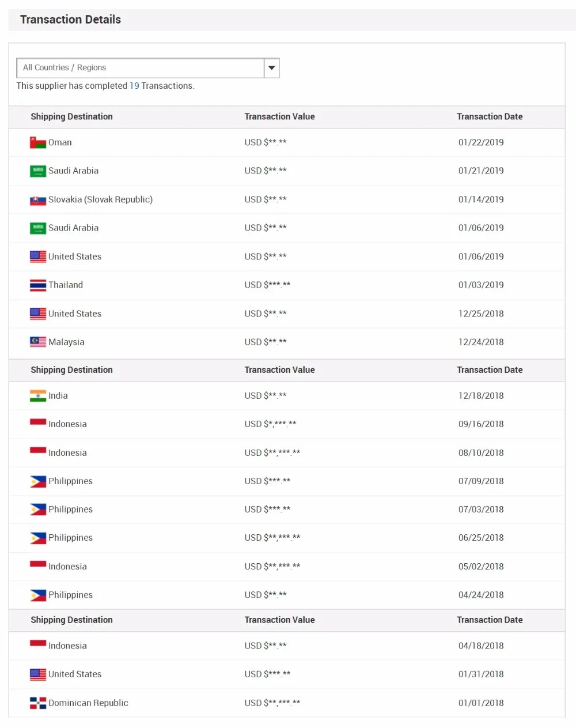Click the Indonesia flag dated 09/16/2018
576x728 pixels.
[38, 423]
